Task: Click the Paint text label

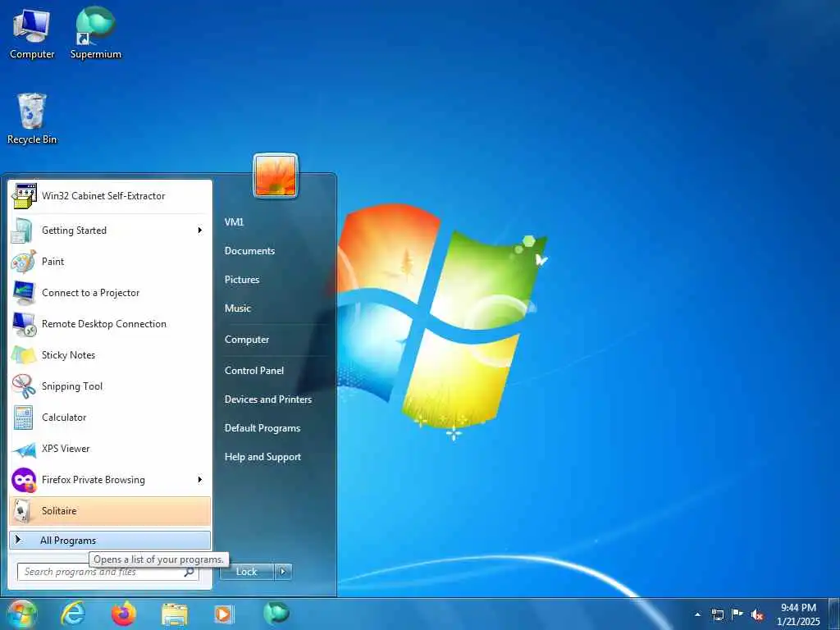Action: (53, 262)
